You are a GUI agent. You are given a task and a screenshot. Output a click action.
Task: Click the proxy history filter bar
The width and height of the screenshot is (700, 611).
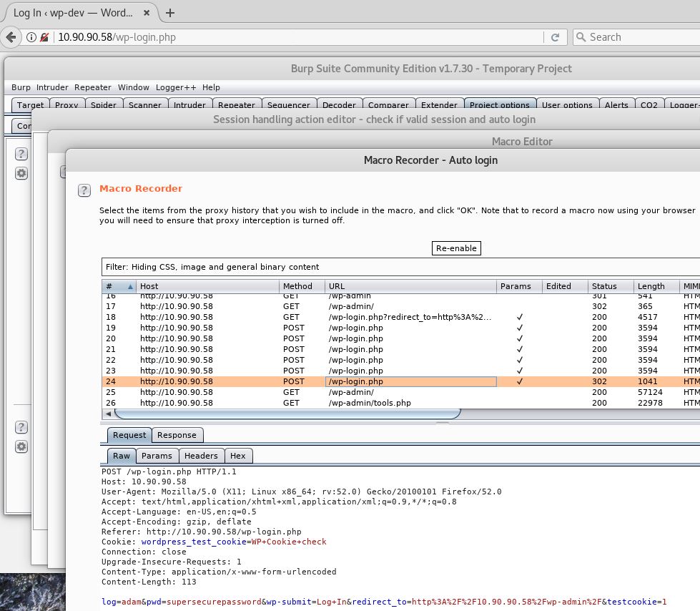click(x=400, y=267)
